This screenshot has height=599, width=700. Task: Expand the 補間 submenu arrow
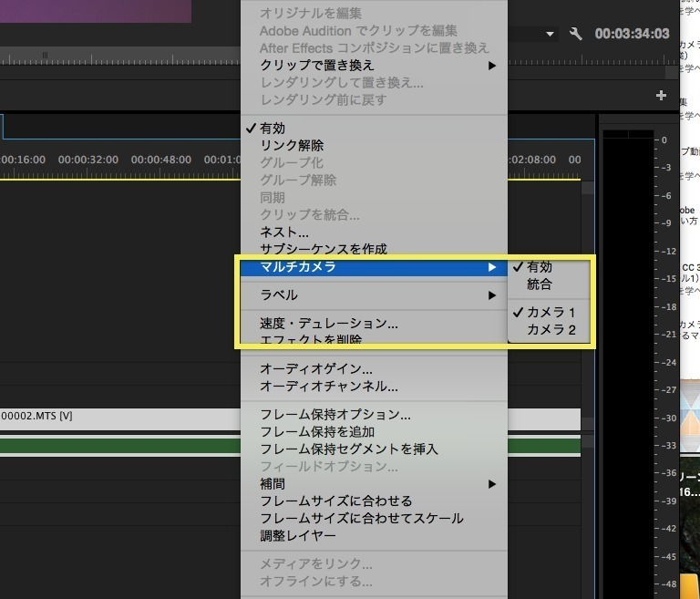tap(492, 484)
